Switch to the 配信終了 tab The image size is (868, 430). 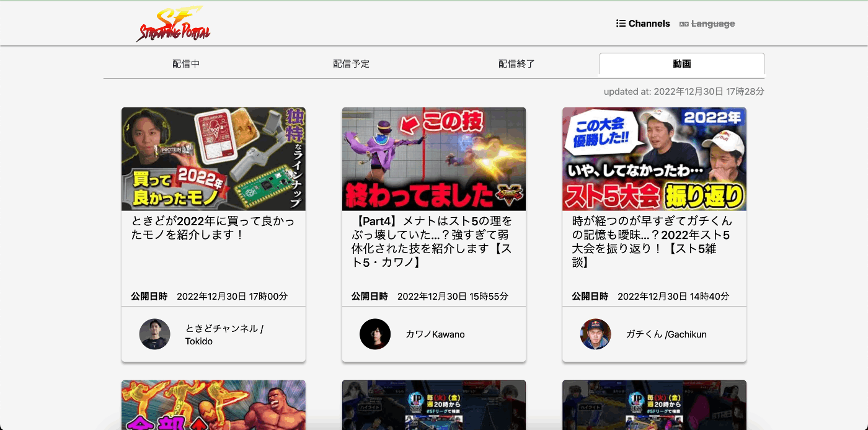coord(516,64)
